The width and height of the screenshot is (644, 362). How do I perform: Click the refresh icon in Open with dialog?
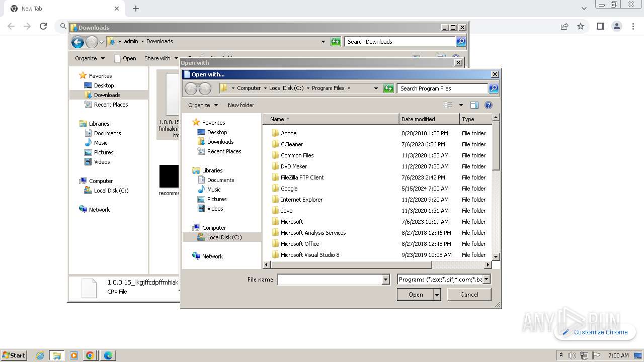pos(388,88)
